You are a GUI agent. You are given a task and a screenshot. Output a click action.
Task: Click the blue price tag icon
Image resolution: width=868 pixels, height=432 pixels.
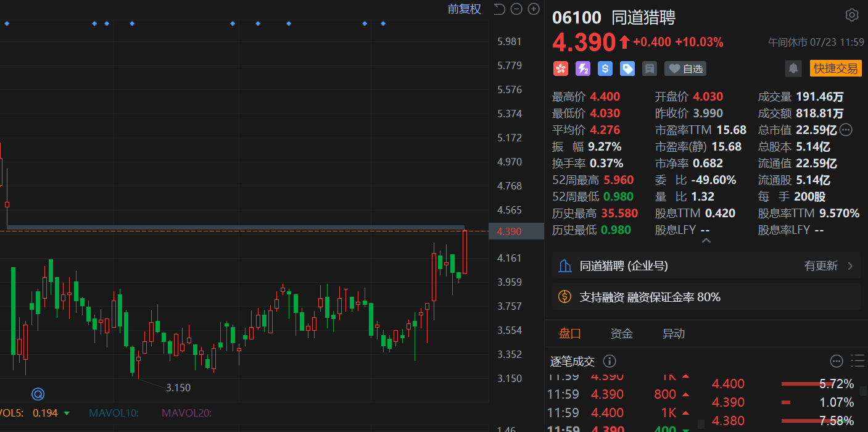click(627, 69)
